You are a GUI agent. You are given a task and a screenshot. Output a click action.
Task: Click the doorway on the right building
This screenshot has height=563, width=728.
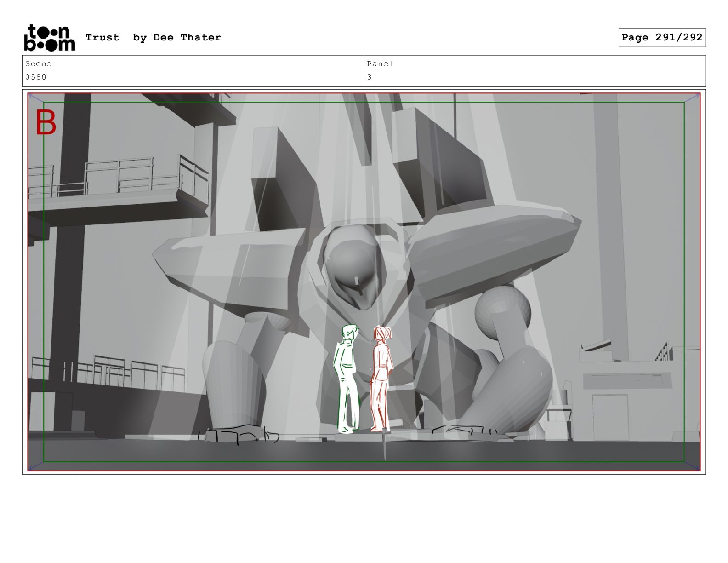click(x=610, y=416)
